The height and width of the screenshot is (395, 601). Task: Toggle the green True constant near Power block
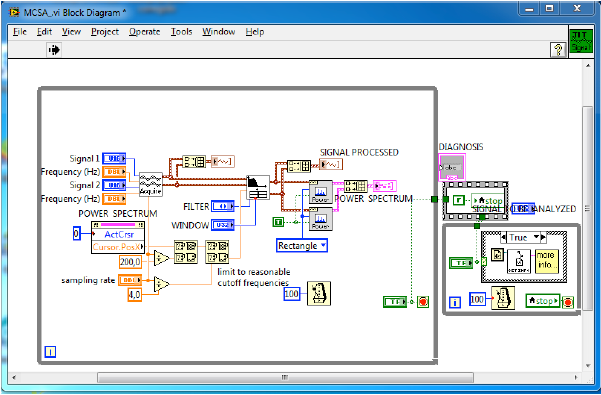point(278,222)
